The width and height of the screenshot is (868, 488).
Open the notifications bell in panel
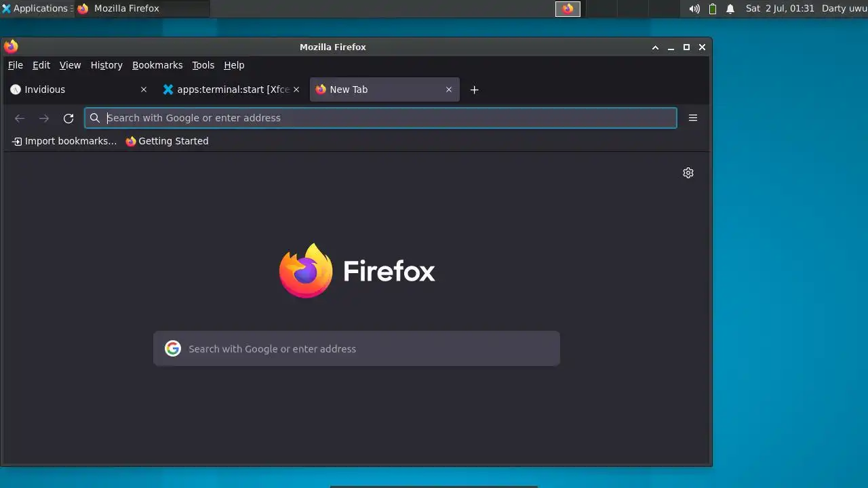(730, 9)
